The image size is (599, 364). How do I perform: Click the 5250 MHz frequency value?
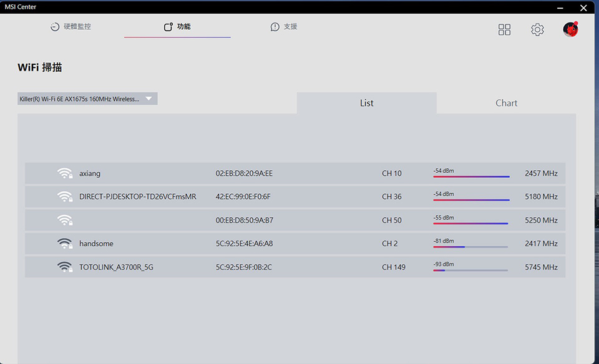click(x=541, y=220)
